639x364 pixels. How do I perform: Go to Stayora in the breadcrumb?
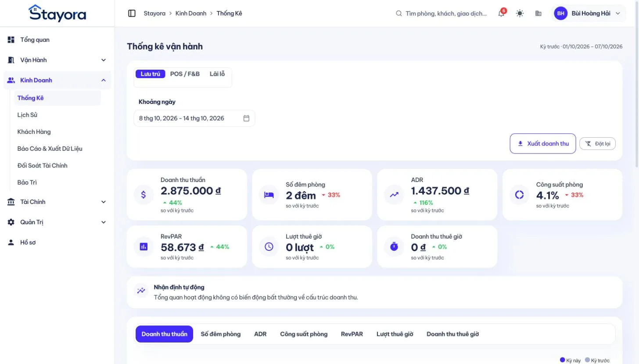pos(154,13)
